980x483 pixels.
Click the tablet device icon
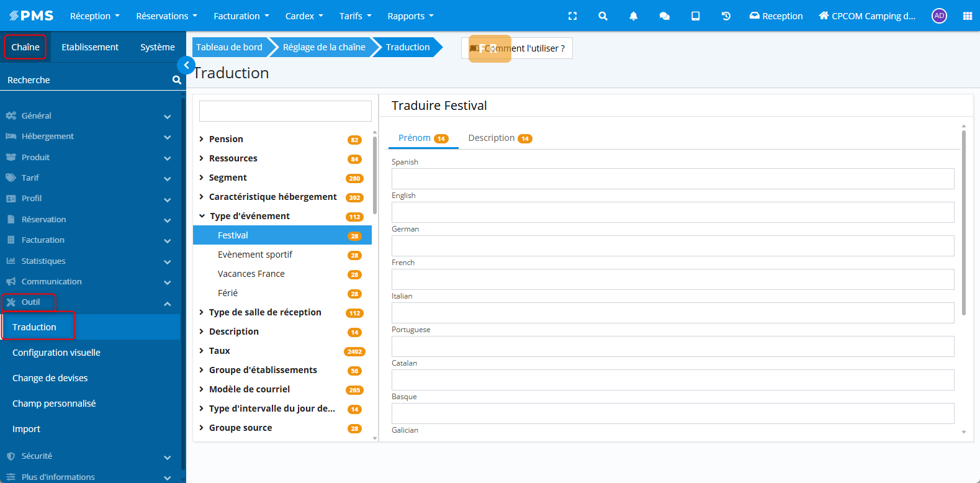[695, 16]
